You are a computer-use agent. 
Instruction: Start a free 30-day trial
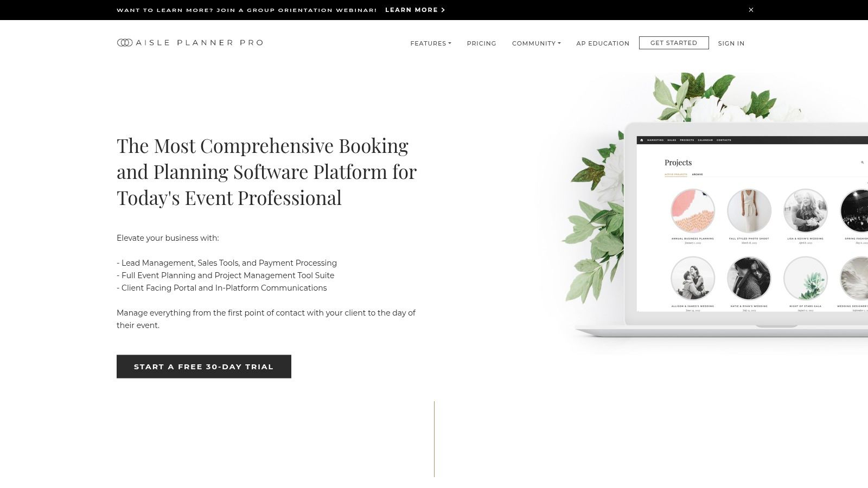[204, 367]
